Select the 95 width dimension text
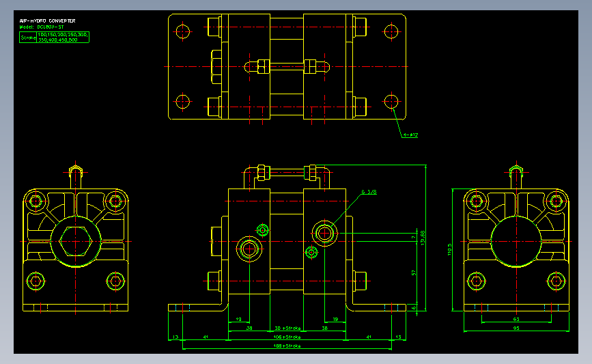Image resolution: width=592 pixels, height=364 pixels. [x=516, y=328]
